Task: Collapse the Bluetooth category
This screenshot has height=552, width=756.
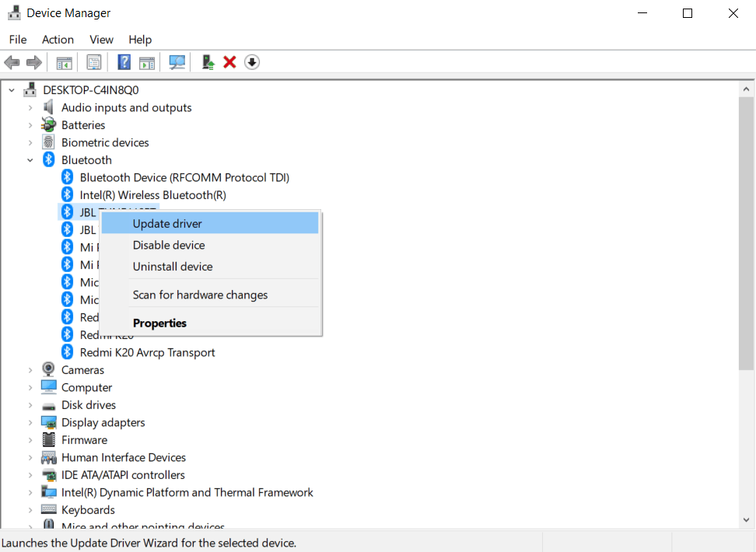Action: point(30,160)
